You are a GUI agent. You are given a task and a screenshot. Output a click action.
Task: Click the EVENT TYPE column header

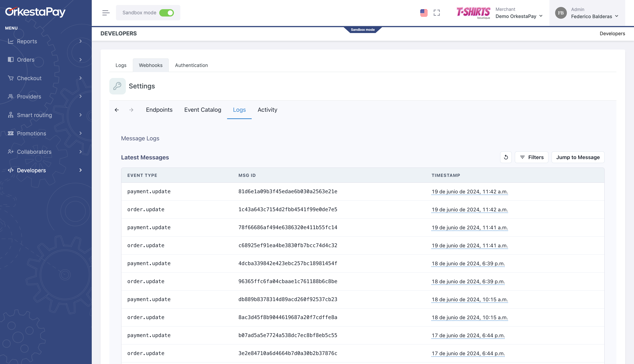142,176
